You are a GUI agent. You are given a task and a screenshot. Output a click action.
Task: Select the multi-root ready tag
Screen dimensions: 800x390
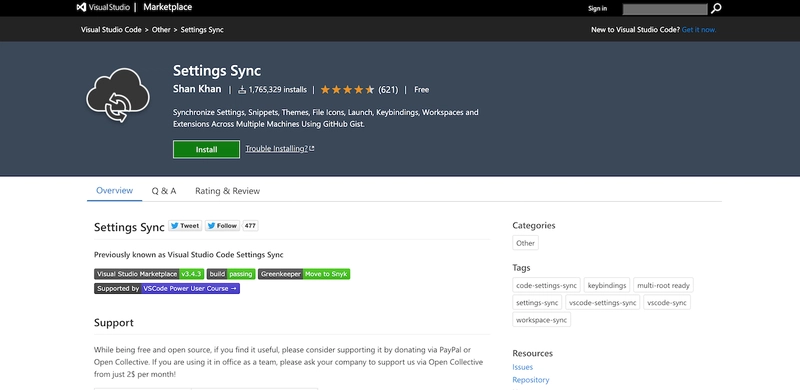[663, 285]
